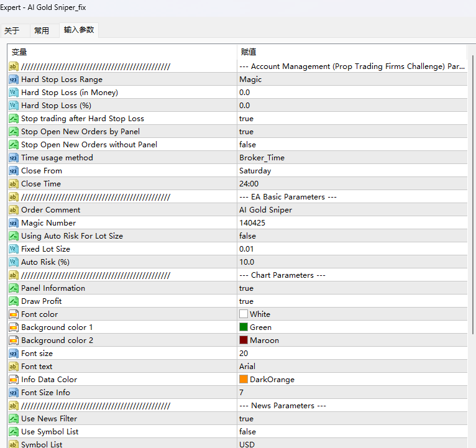Click the double-type icon beside Fixed Lot Size
The width and height of the screenshot is (476, 448).
point(14,249)
